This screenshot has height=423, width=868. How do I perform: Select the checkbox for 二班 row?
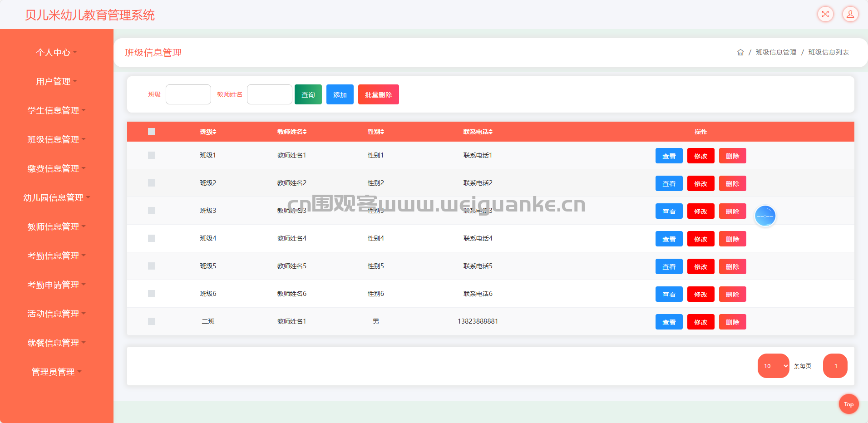(x=152, y=321)
